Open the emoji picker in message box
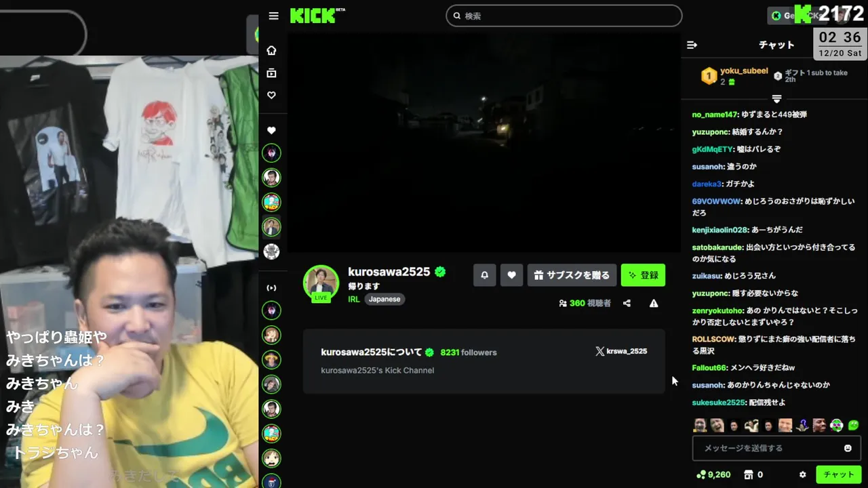Viewport: 868px width, 488px height. click(848, 448)
